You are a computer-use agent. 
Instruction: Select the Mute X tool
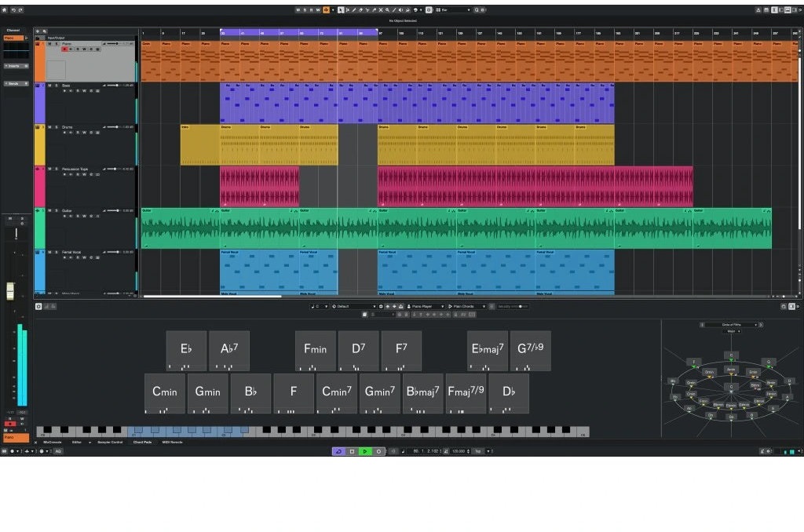[x=381, y=9]
